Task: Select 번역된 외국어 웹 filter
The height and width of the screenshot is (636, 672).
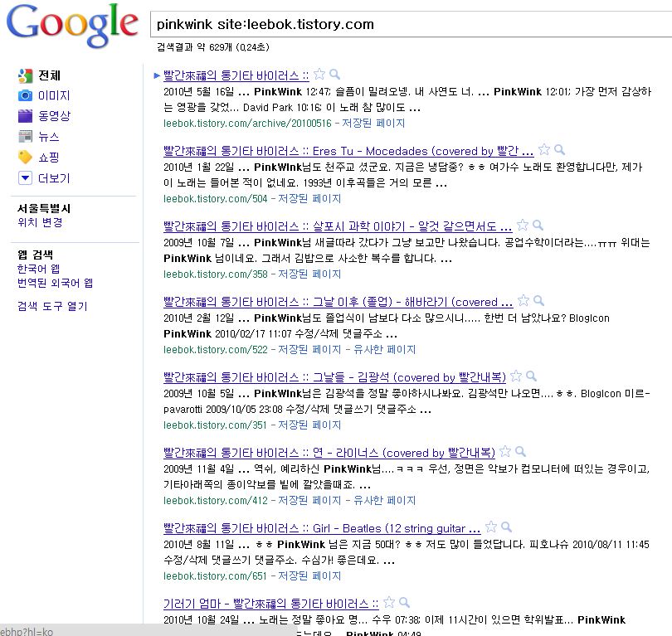Action: click(55, 283)
